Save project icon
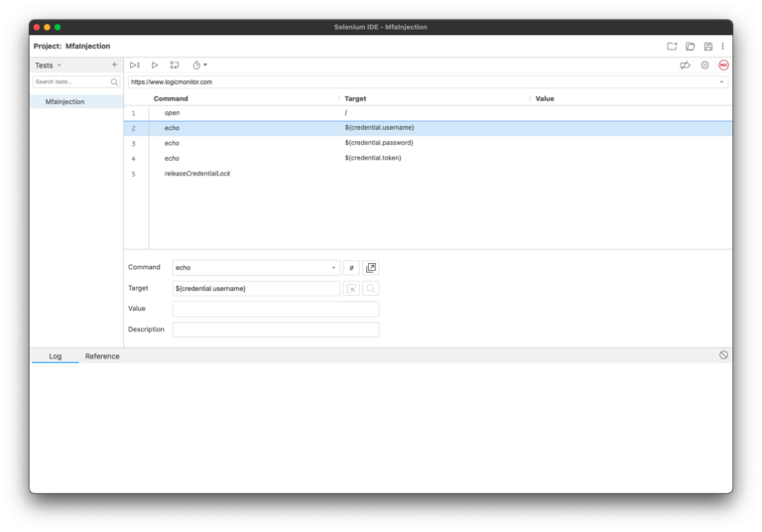762x532 pixels. tap(708, 47)
